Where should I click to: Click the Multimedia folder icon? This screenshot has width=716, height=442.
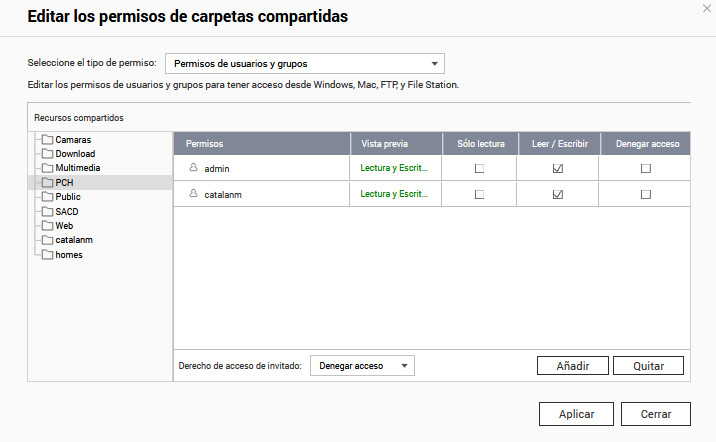tap(47, 168)
